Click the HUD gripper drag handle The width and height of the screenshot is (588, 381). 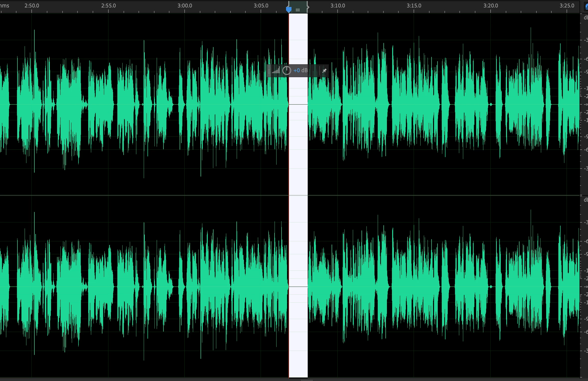click(x=269, y=71)
